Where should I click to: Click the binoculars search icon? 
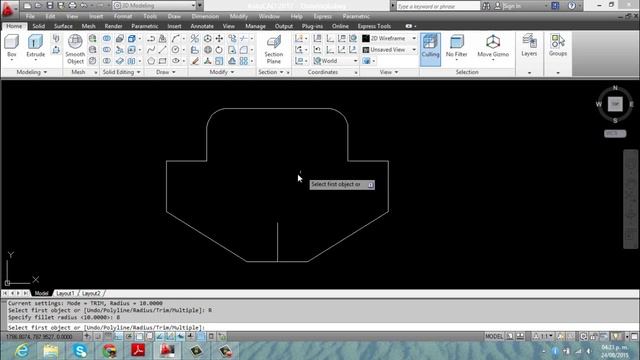click(x=486, y=6)
